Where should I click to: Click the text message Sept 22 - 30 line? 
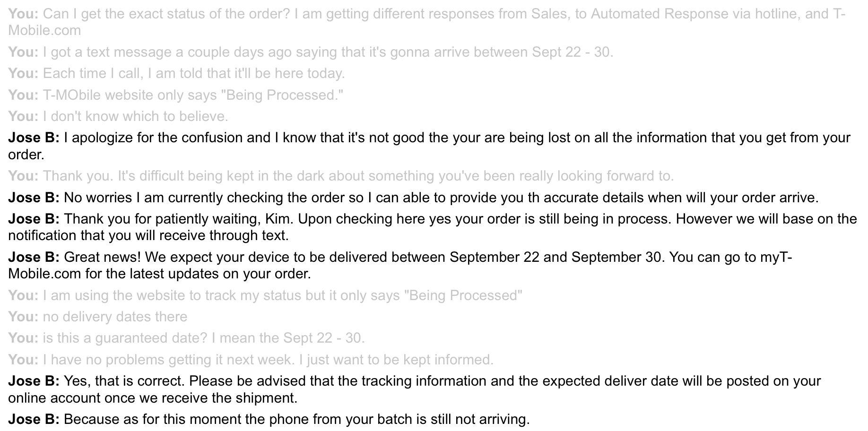tap(311, 52)
